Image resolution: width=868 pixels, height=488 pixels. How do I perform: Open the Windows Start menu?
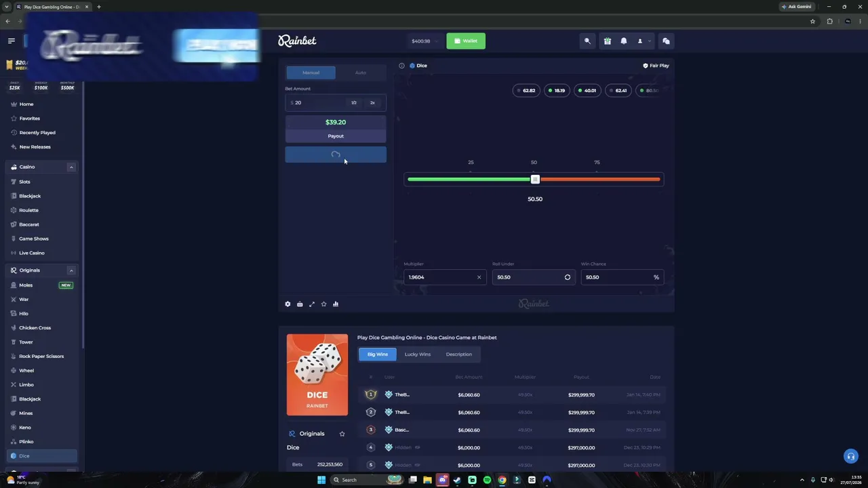tap(321, 480)
